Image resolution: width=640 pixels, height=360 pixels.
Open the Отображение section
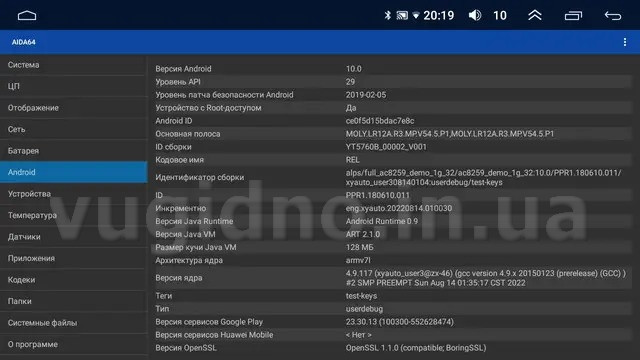tap(74, 108)
